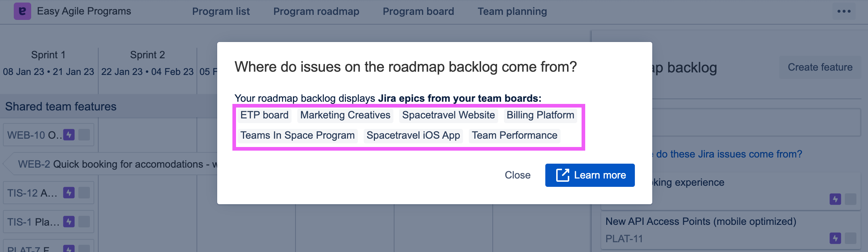Click the grey square on TIS-12 card

pos(84,193)
